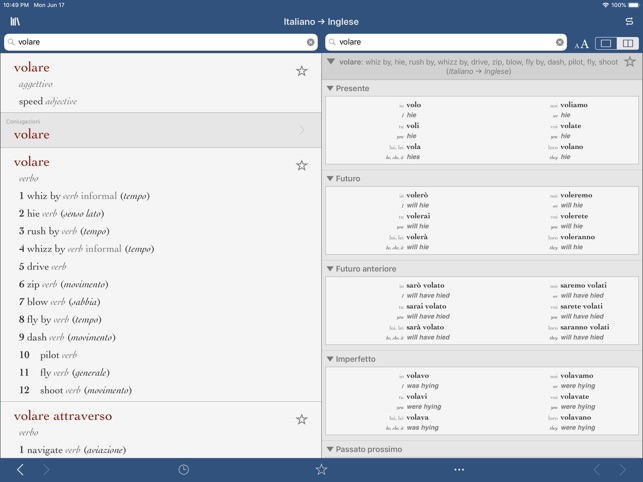Image resolution: width=643 pixels, height=482 pixels.
Task: Favorite the volare attraverso entry
Action: click(x=301, y=419)
